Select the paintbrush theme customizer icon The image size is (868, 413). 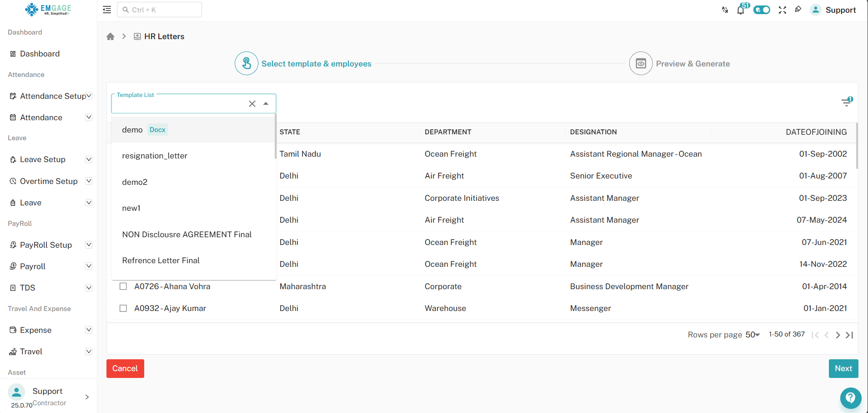click(798, 10)
